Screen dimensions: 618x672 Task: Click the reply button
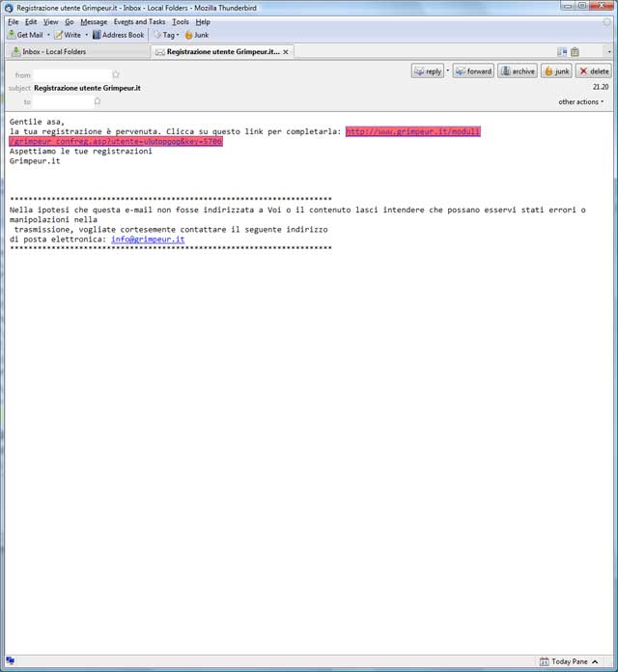tap(428, 71)
